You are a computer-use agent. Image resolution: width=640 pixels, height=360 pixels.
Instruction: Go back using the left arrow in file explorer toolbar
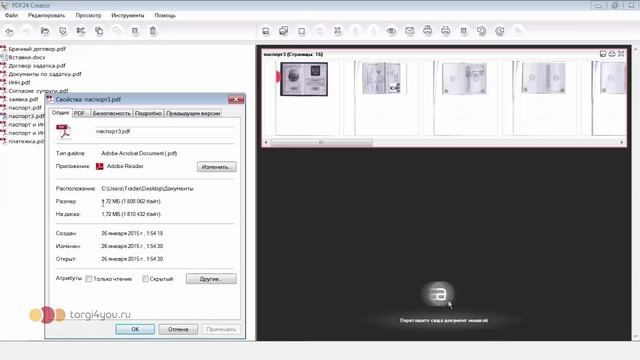tap(9, 31)
